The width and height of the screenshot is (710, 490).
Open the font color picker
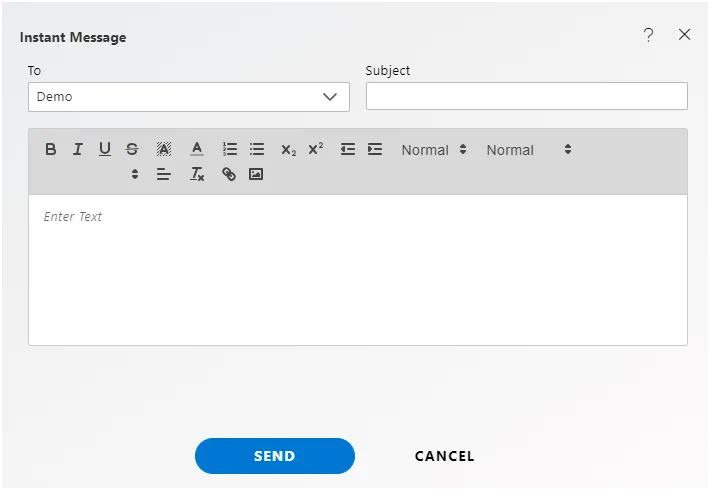pyautogui.click(x=197, y=149)
